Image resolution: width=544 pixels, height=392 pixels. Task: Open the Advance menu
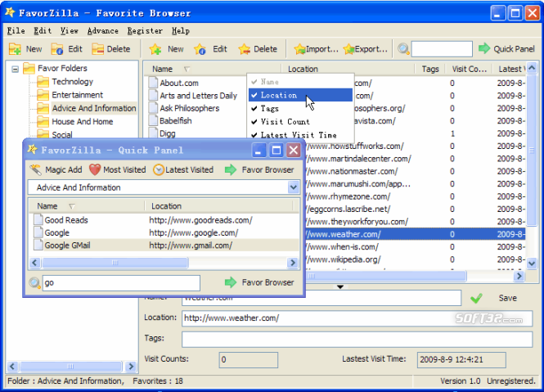[103, 31]
